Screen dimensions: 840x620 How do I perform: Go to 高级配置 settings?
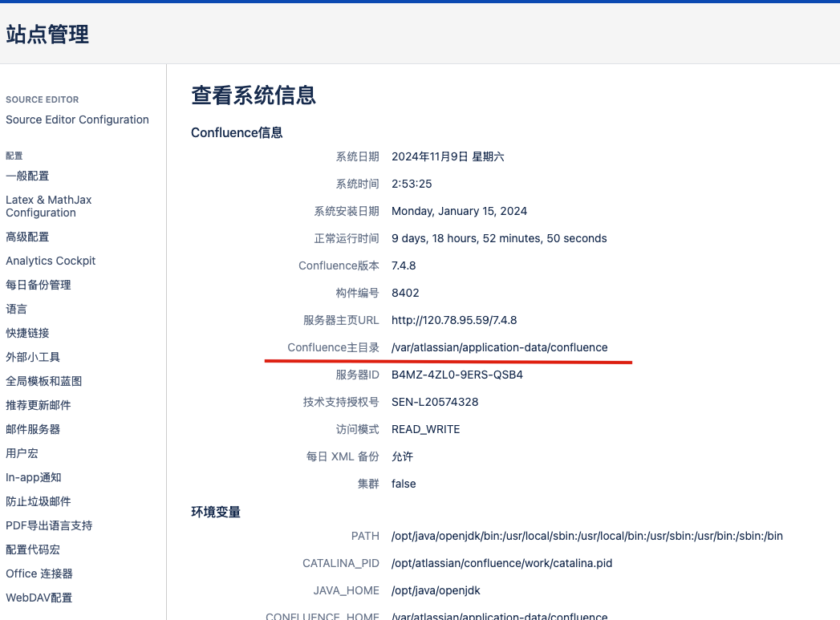click(x=27, y=237)
